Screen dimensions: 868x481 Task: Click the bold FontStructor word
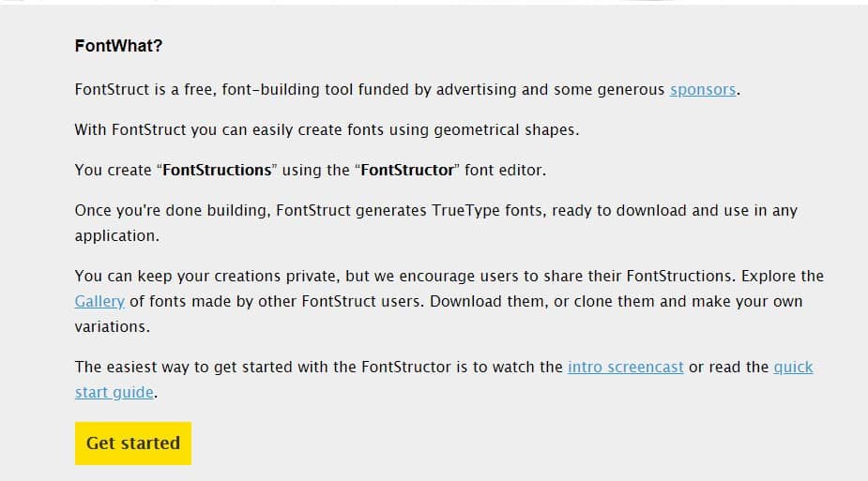coord(407,171)
